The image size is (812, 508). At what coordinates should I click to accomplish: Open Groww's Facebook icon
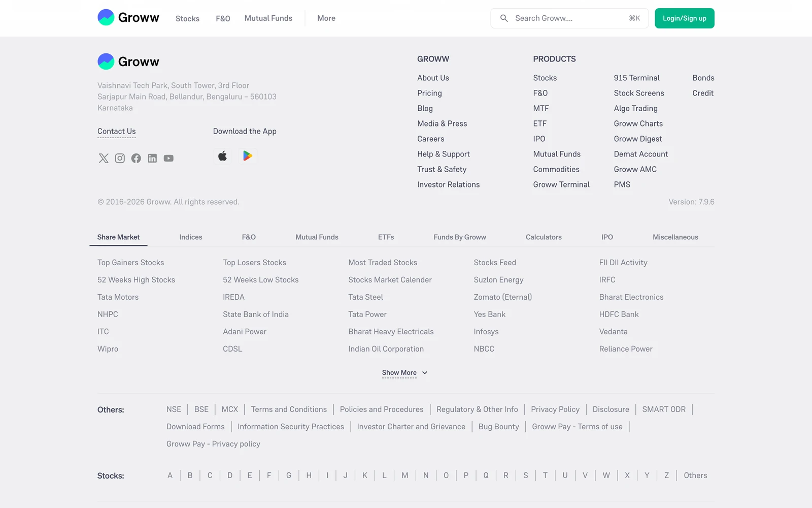point(136,158)
